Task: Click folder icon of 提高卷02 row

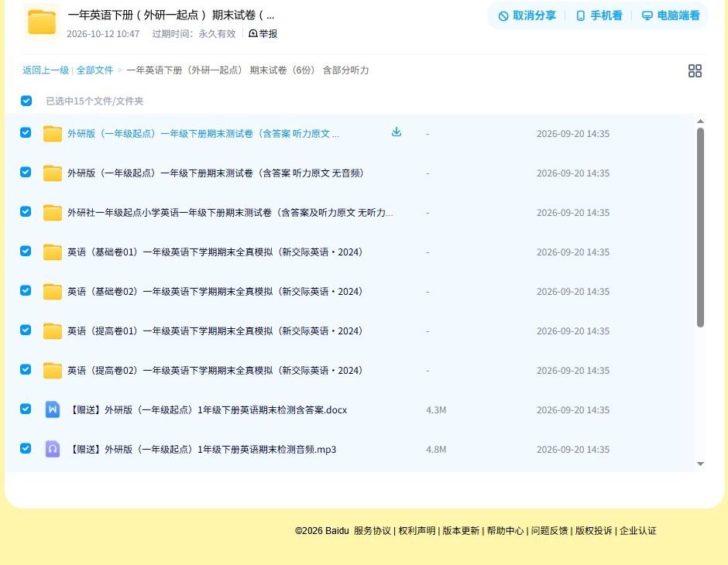Action: click(53, 370)
